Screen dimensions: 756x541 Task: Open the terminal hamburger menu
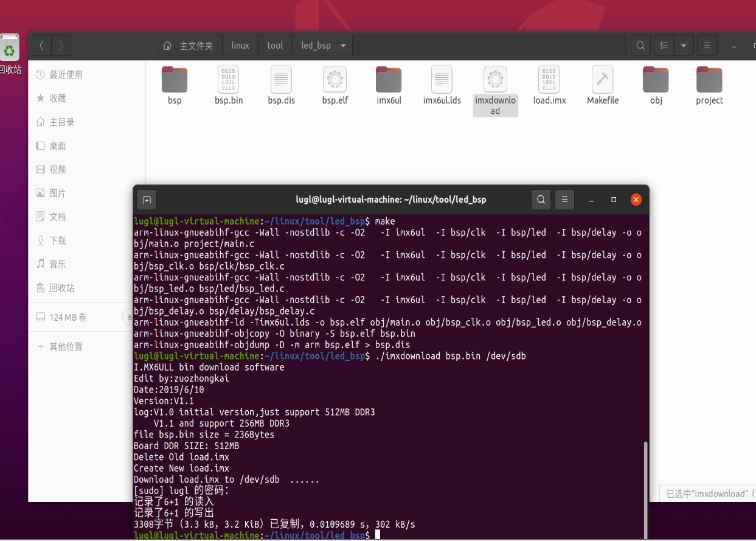click(564, 200)
